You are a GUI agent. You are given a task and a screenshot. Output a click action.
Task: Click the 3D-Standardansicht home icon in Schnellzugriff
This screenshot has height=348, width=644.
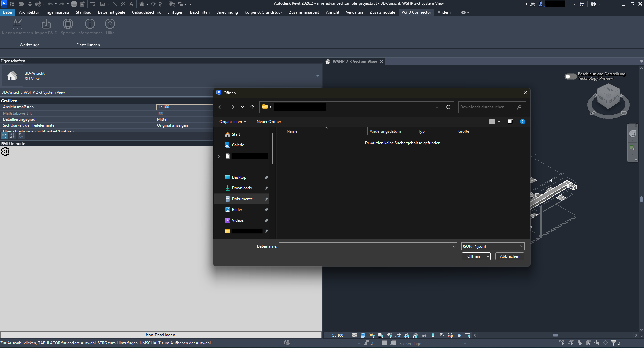tap(141, 4)
